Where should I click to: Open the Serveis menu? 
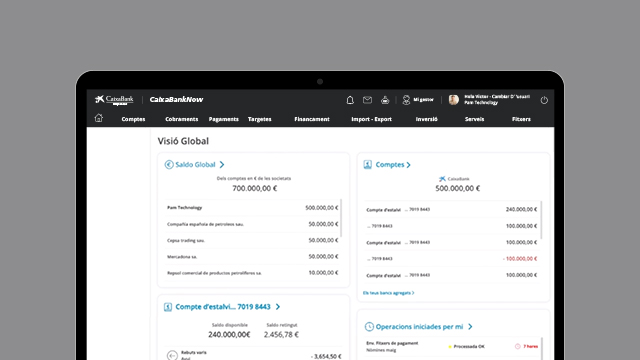[474, 119]
